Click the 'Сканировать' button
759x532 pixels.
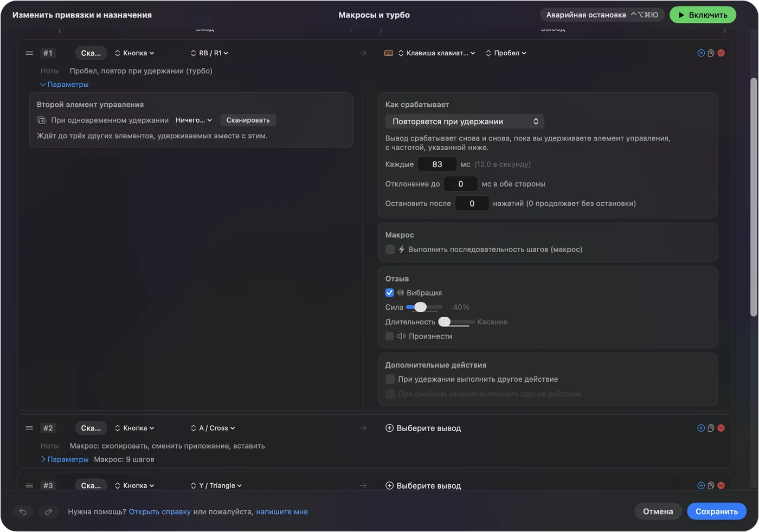[x=248, y=120]
